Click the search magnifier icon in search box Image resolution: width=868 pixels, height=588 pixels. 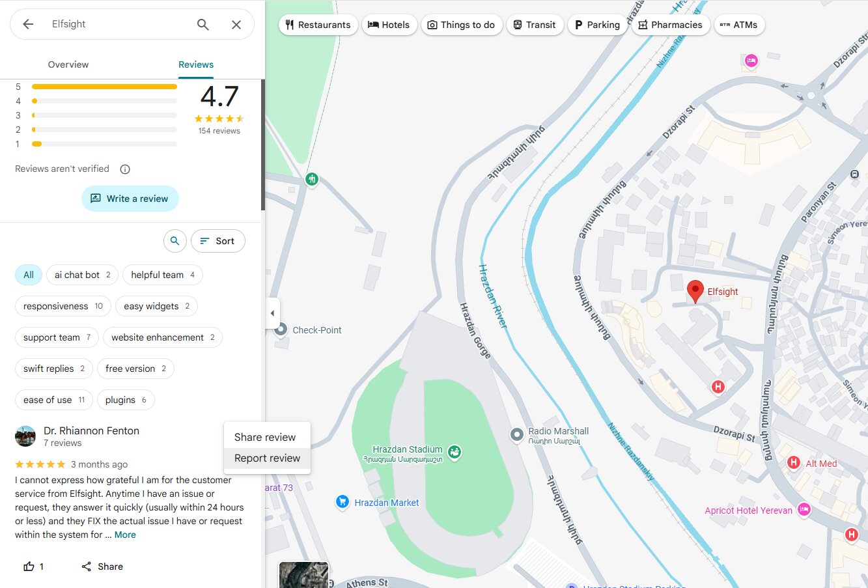203,24
